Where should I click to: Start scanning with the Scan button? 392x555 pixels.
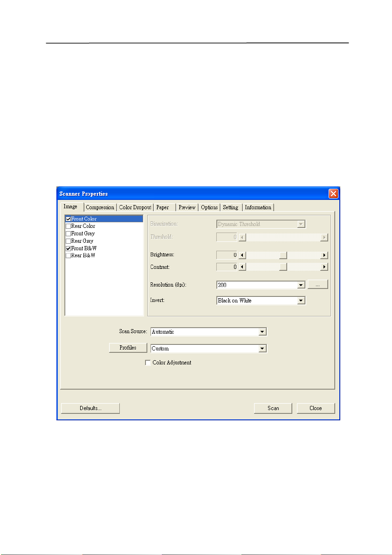273,409
